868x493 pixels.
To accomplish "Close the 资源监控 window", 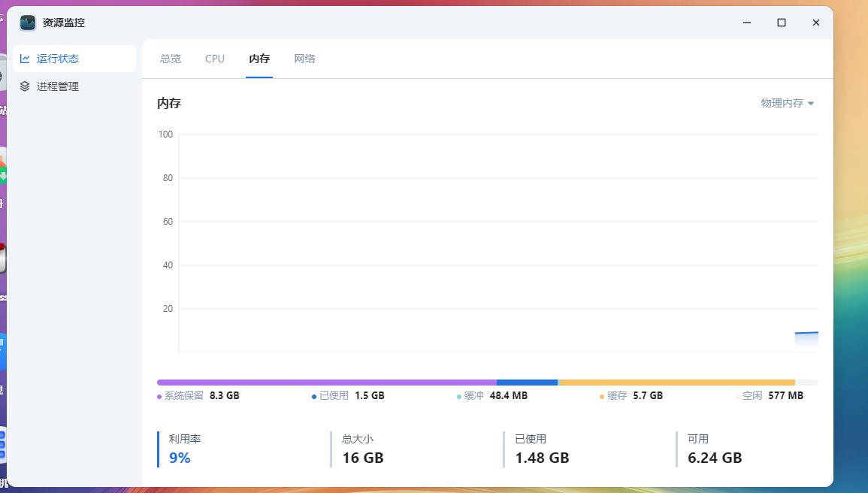I will [x=816, y=23].
